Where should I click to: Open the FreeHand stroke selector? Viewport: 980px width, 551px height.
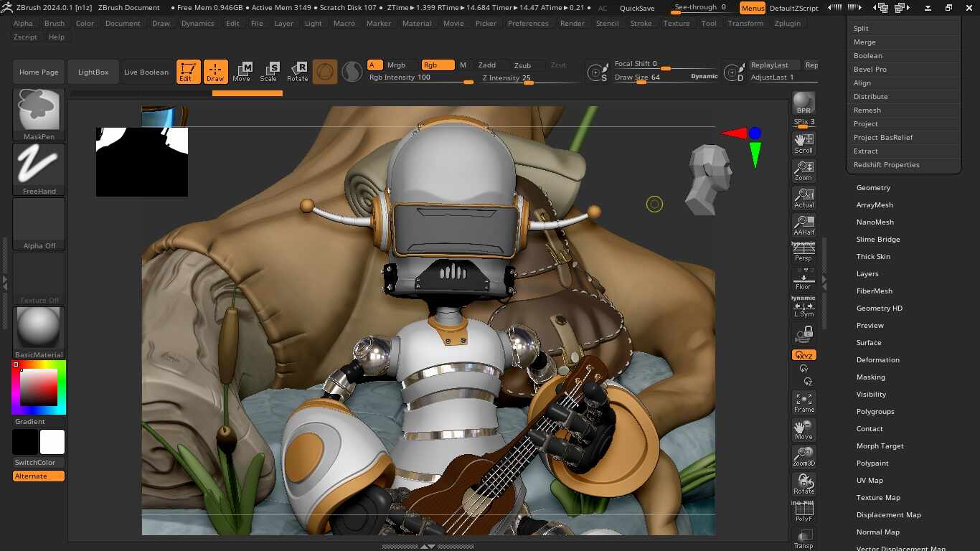(38, 164)
